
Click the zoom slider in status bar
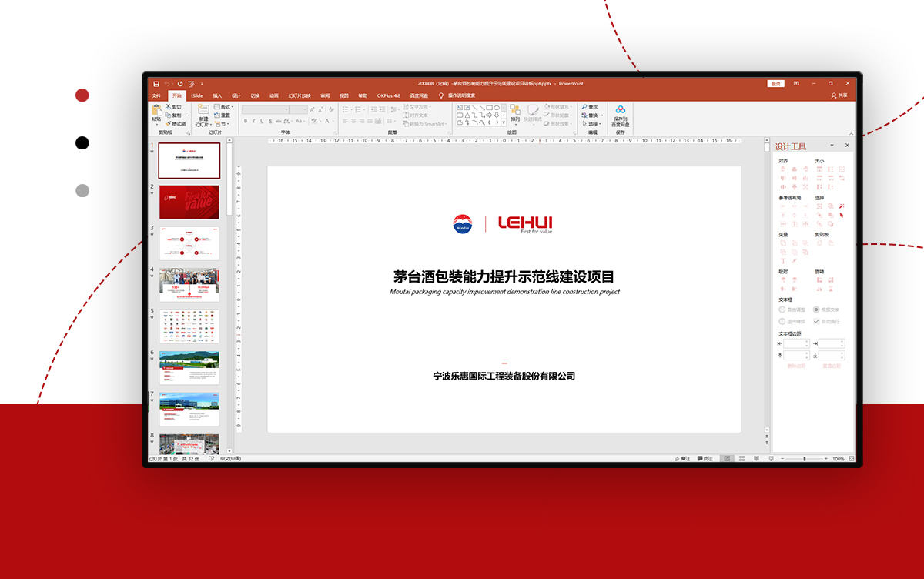[x=805, y=458]
